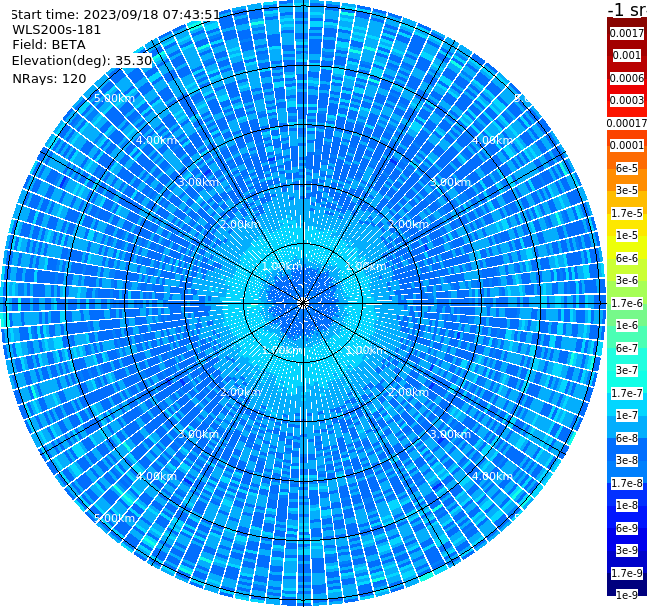The width and height of the screenshot is (647, 607).
Task: Click the '0.0006' colorbar tick label
Action: [x=627, y=78]
